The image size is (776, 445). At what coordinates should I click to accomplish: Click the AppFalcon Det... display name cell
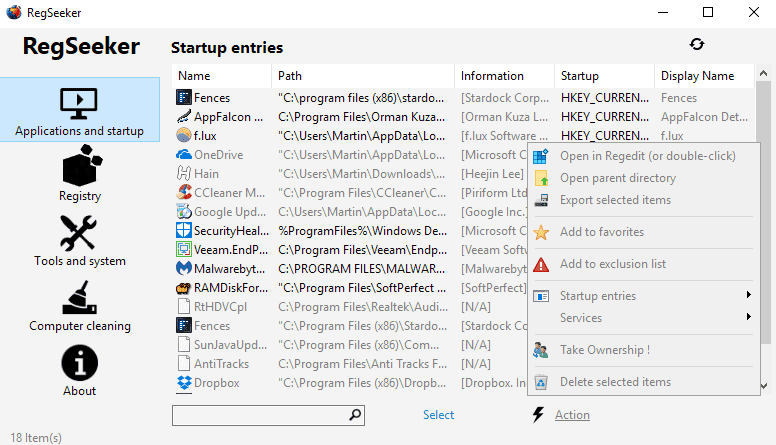704,117
